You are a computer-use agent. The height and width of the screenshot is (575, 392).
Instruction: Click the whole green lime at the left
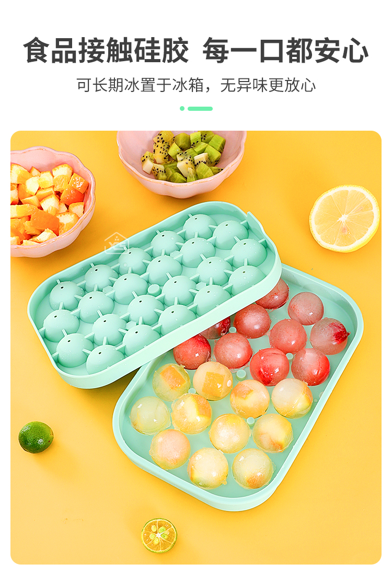36,437
